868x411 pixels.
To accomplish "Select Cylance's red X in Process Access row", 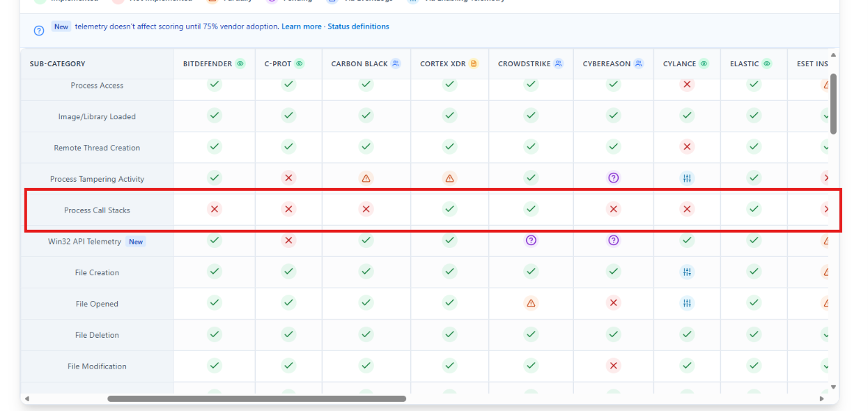I will [x=688, y=84].
